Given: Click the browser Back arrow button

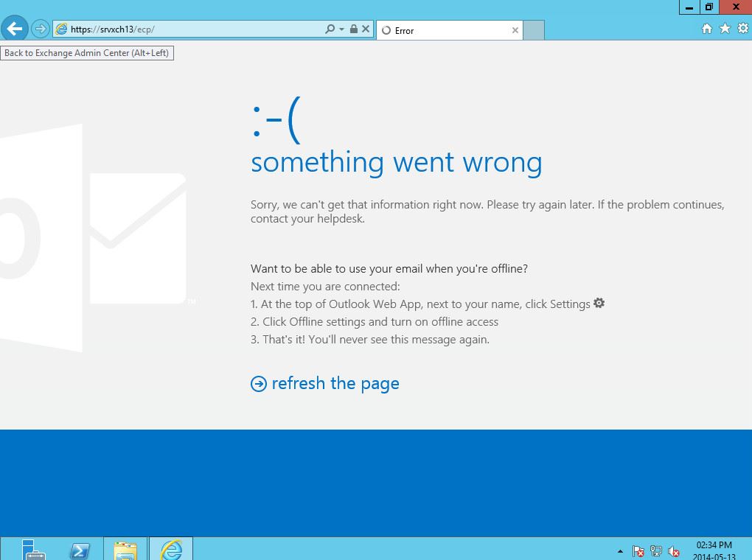Looking at the screenshot, I should coord(15,29).
